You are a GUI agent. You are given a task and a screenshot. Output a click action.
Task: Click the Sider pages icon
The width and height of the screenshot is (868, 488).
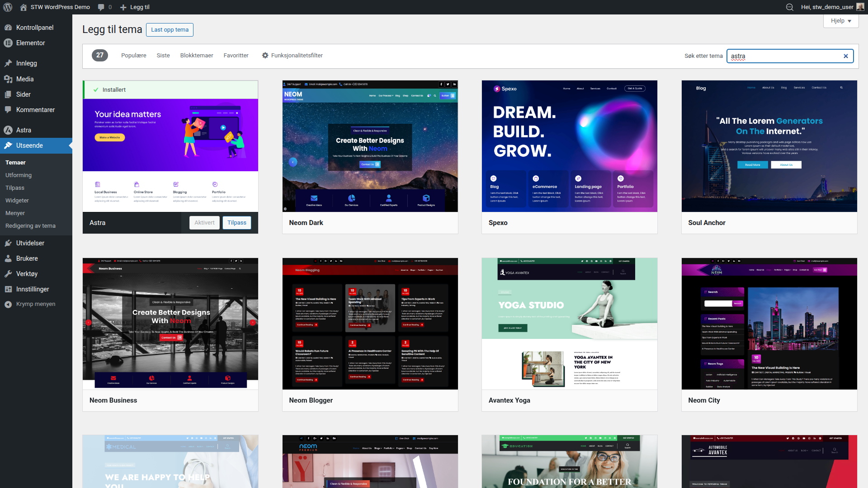[8, 94]
